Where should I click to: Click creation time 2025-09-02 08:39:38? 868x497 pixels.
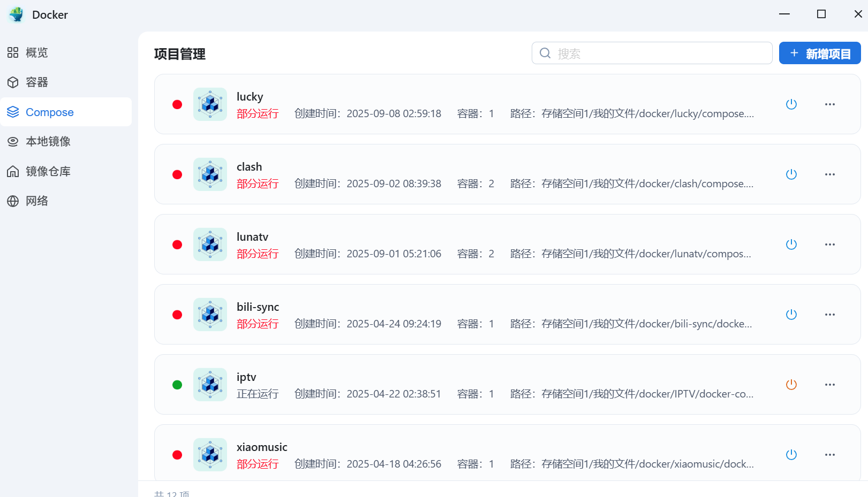[394, 183]
